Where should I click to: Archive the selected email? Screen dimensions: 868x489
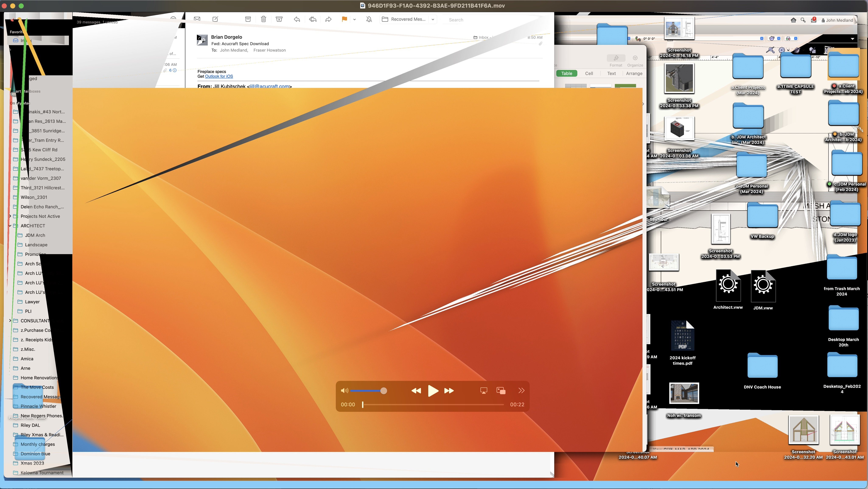(248, 19)
